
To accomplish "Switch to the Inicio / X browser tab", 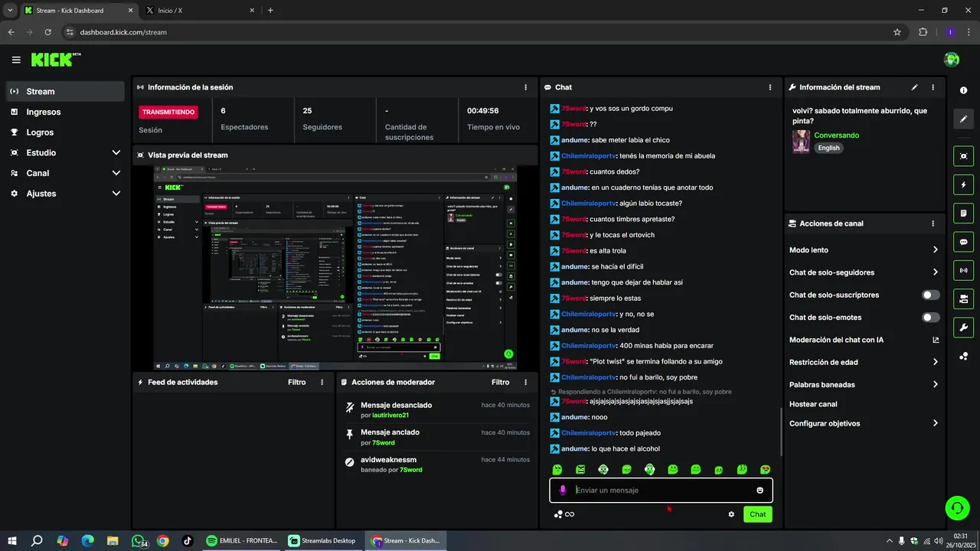I will [199, 11].
